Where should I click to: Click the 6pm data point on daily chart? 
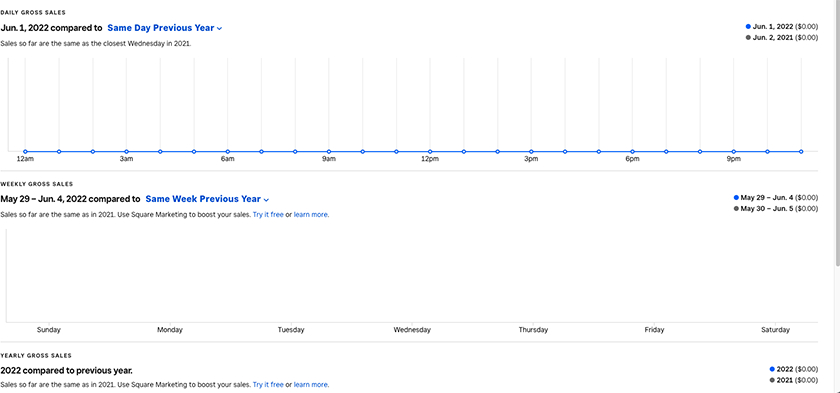[x=633, y=152]
